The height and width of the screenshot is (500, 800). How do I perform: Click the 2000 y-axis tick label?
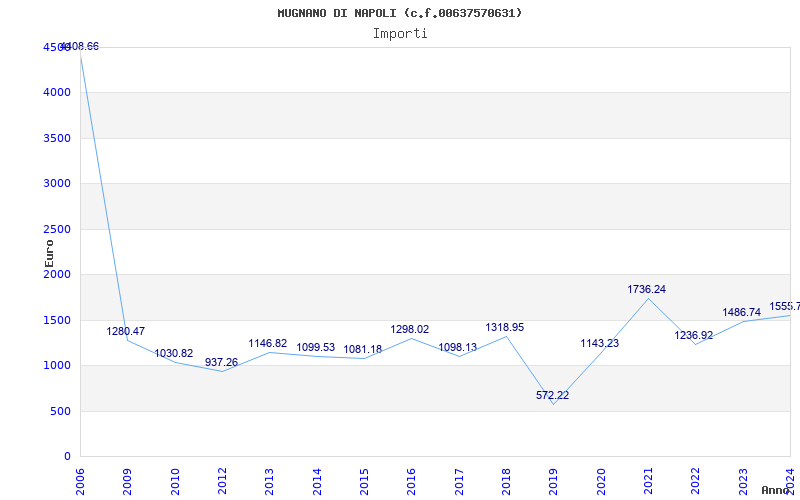pos(57,274)
